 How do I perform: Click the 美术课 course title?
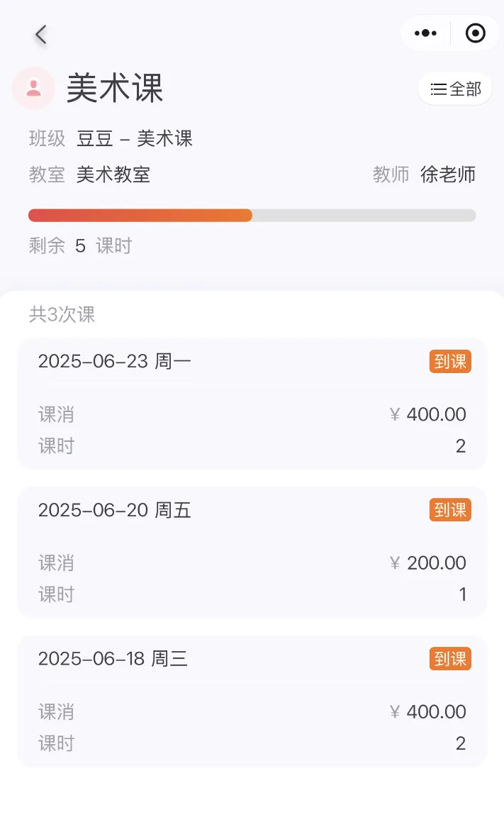pos(115,89)
